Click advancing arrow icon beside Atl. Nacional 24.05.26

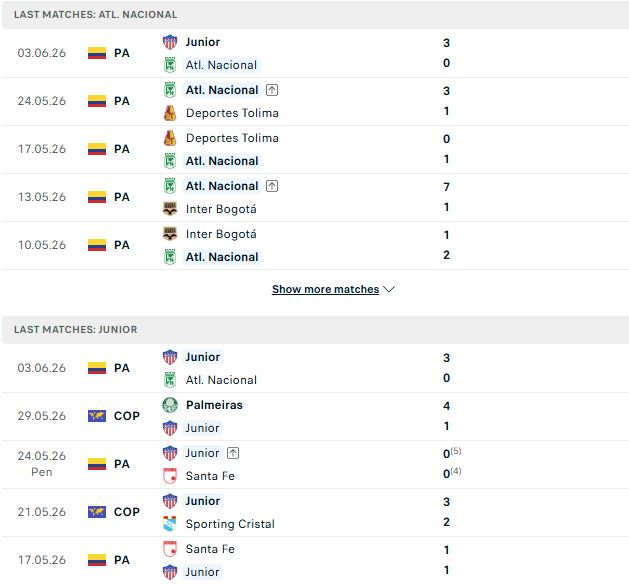click(272, 90)
